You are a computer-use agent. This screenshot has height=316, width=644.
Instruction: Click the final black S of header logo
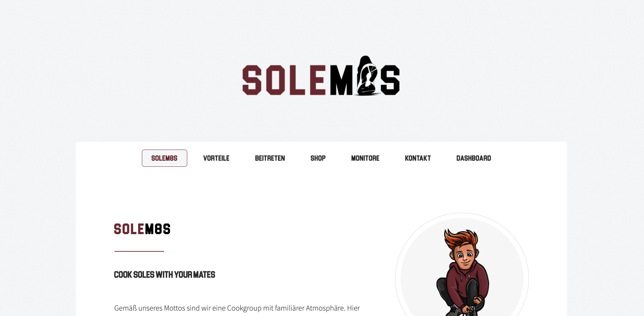[390, 80]
